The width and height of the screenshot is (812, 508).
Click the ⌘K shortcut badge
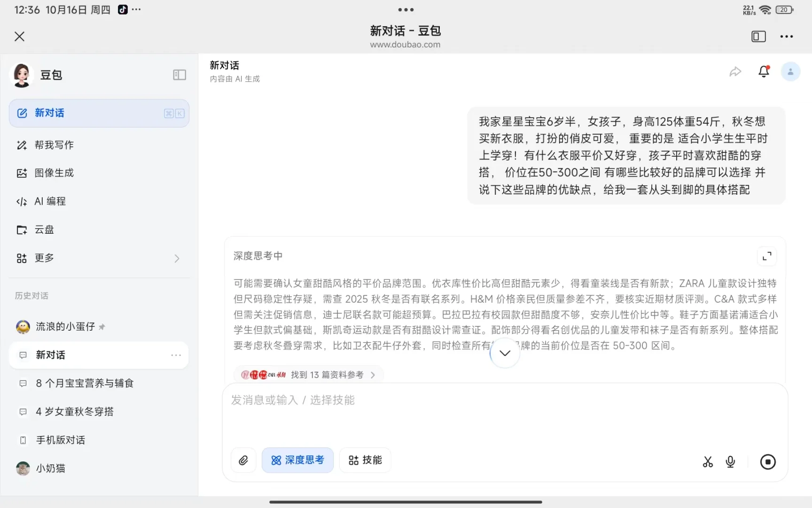[174, 113]
